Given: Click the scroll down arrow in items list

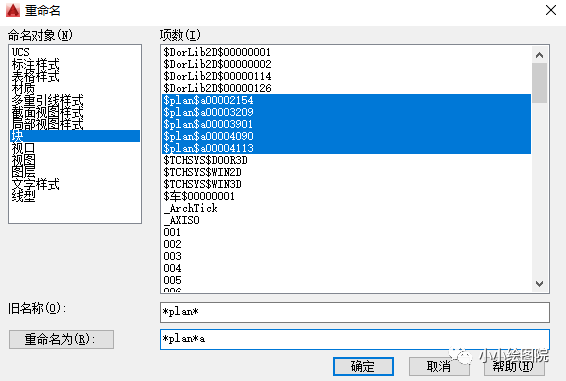Looking at the screenshot, I should pos(540,283).
